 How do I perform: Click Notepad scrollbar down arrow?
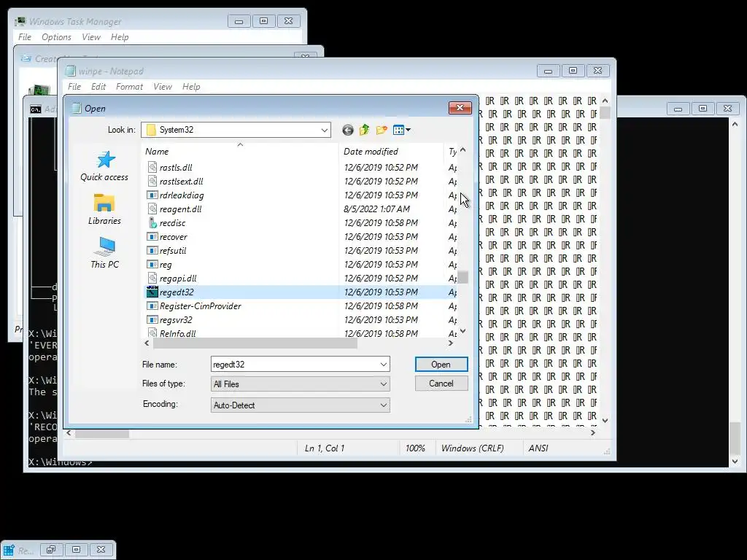point(605,421)
